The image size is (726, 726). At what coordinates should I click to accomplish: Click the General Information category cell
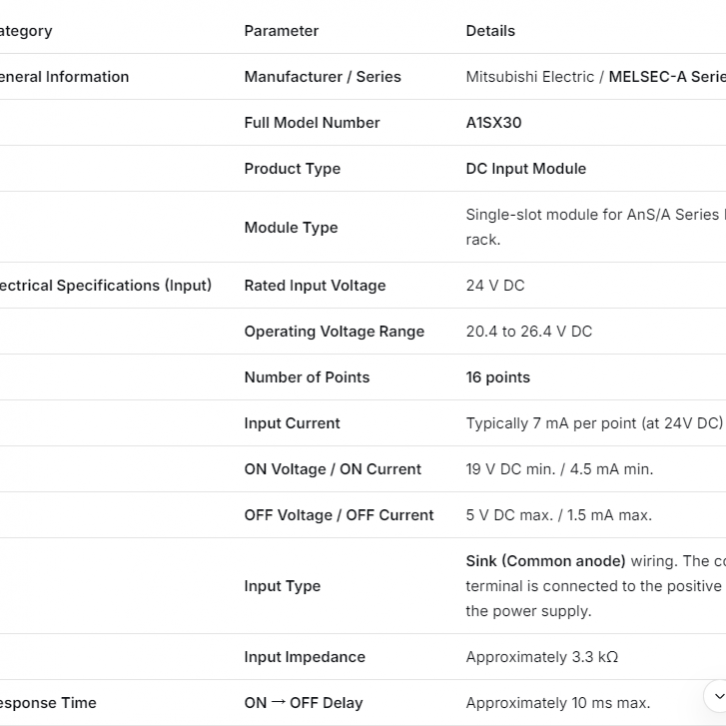click(64, 77)
